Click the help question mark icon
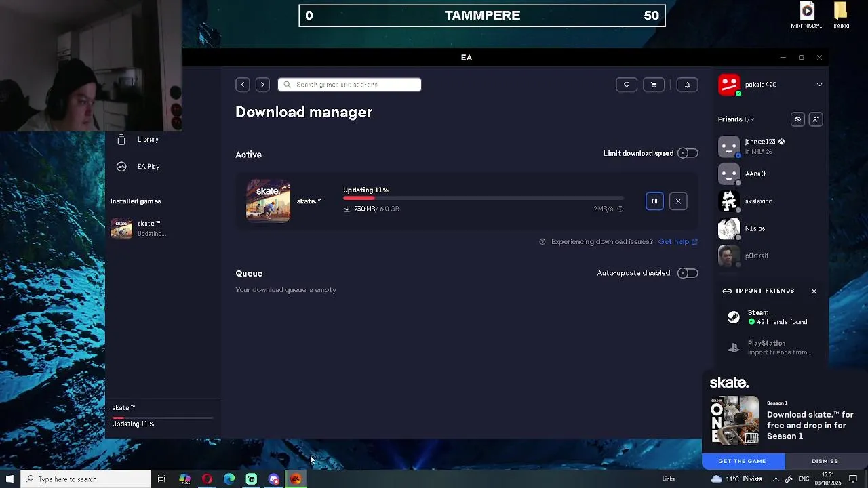 click(542, 242)
